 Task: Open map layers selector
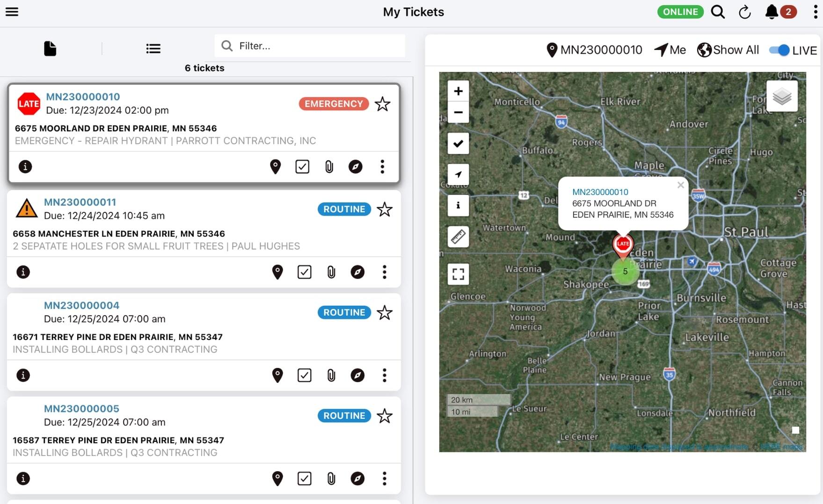(x=782, y=97)
